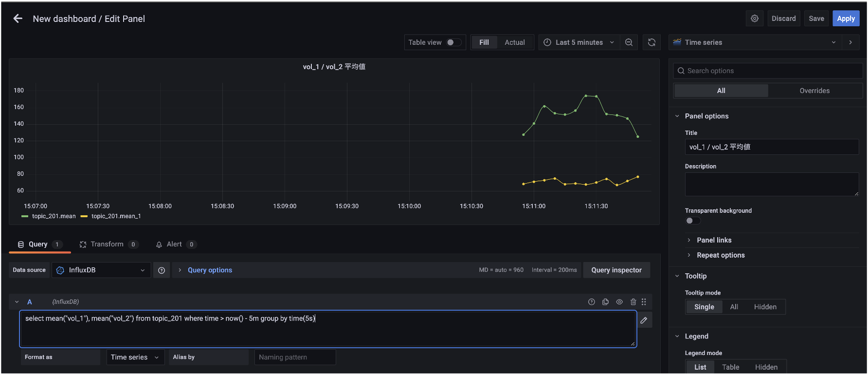Delete query A with trash icon
Image resolution: width=868 pixels, height=375 pixels.
point(633,302)
